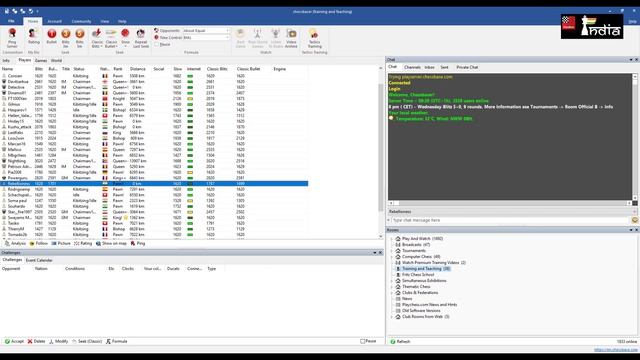
Task: Expand Club Rooms from Web node
Action: (392, 317)
